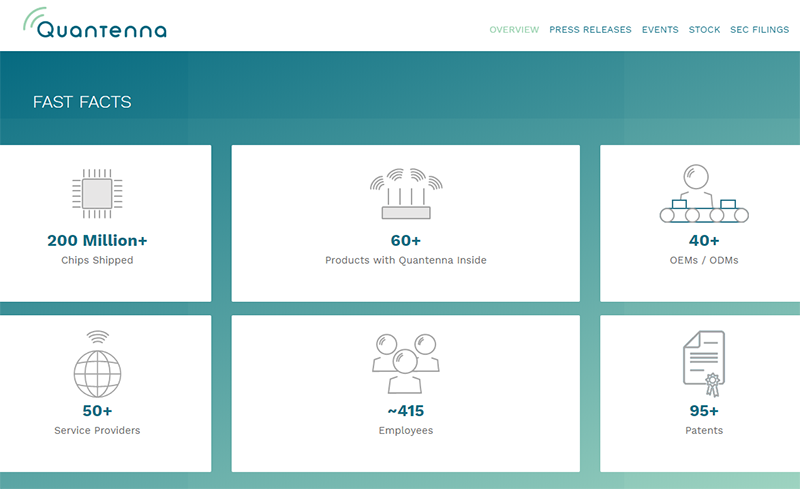Go to Press Releases
The width and height of the screenshot is (800, 489).
590,30
